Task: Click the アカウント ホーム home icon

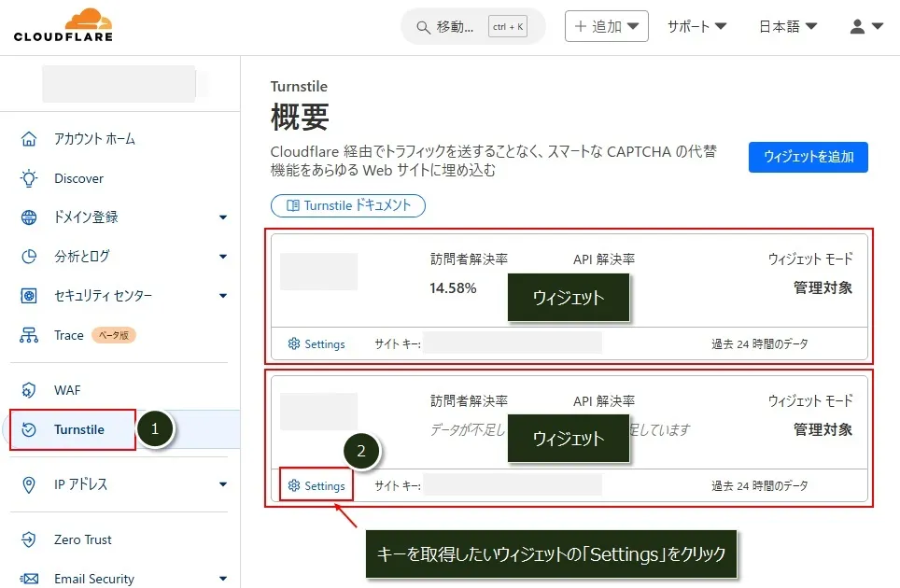Action: point(29,139)
